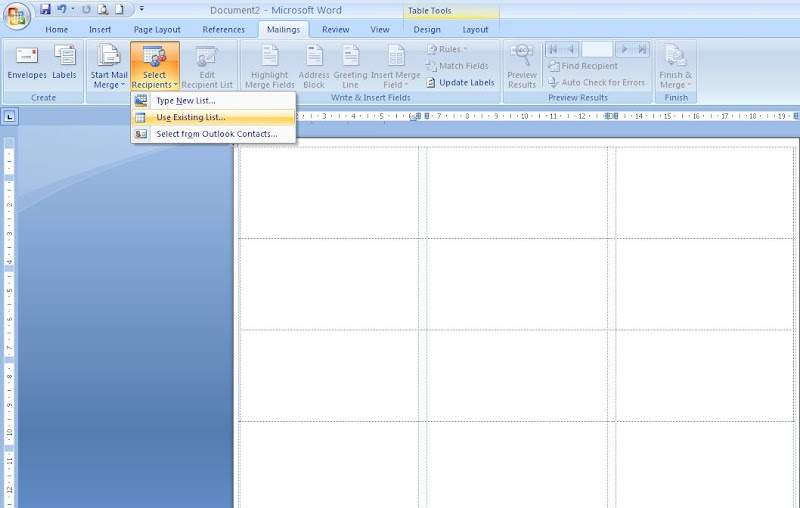Open Table Tools Design tab
This screenshot has height=508, width=800.
[427, 30]
